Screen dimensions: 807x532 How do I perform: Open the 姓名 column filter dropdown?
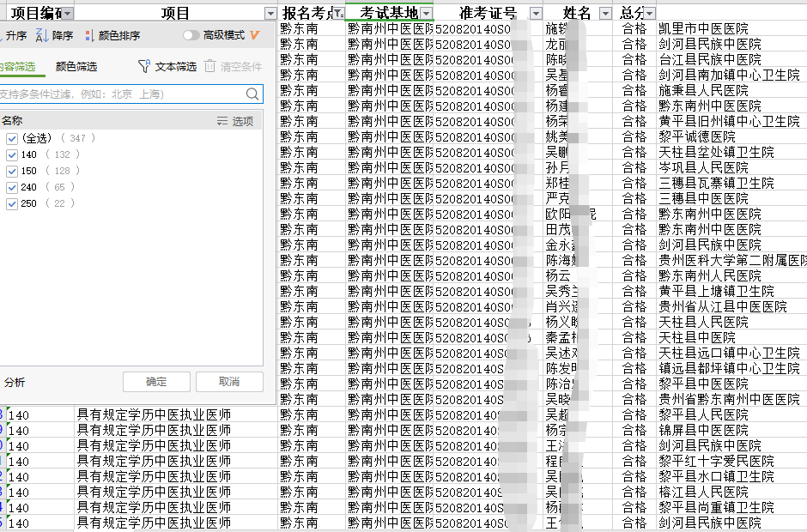(x=605, y=13)
